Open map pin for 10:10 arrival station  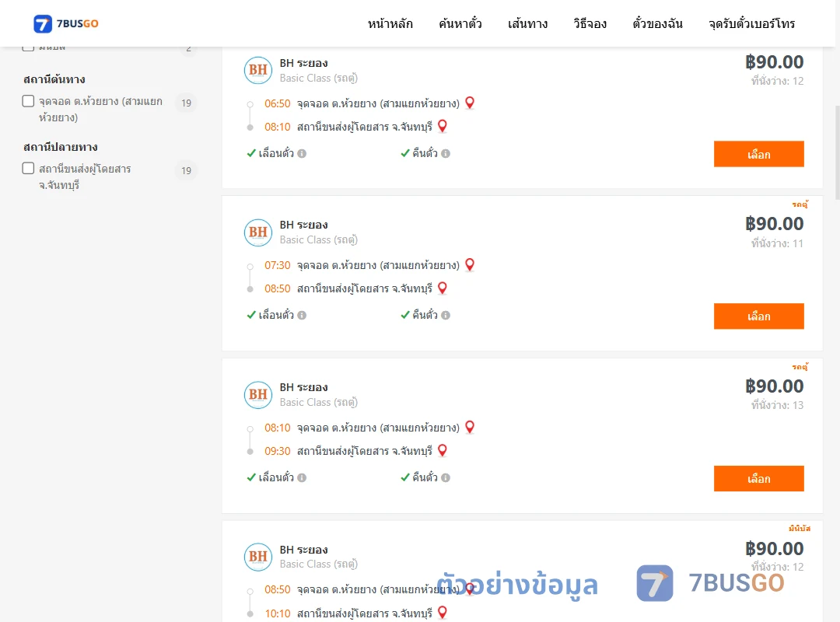443,613
